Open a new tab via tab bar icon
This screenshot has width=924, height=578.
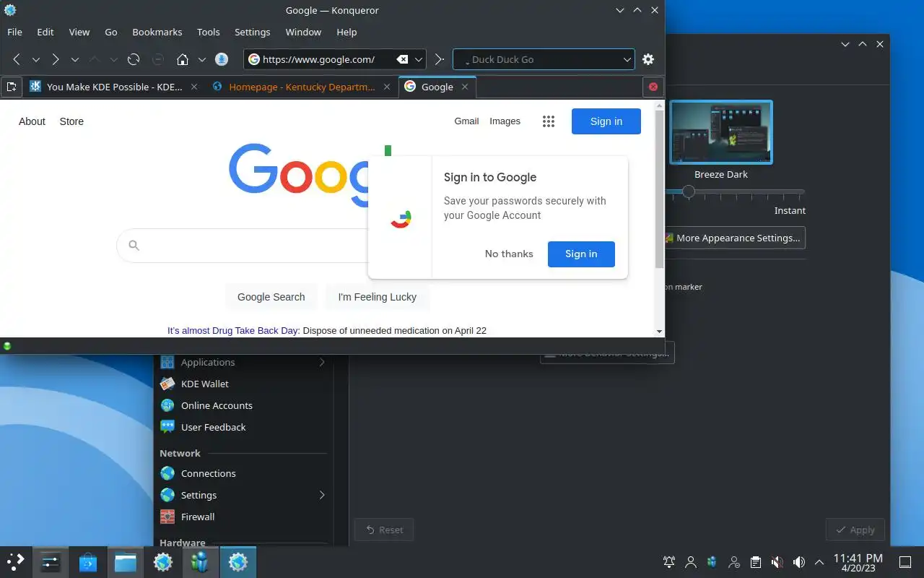(x=11, y=87)
